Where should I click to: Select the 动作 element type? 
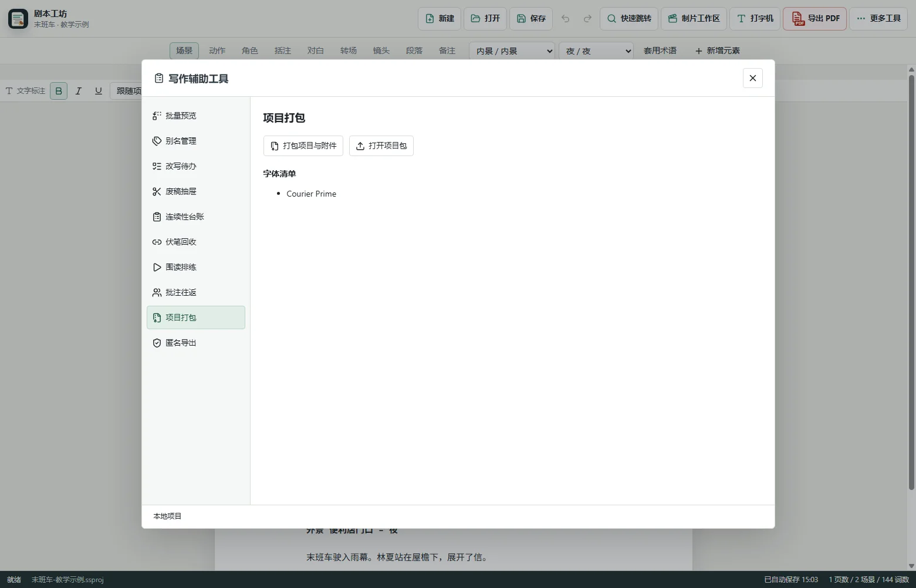coord(217,50)
